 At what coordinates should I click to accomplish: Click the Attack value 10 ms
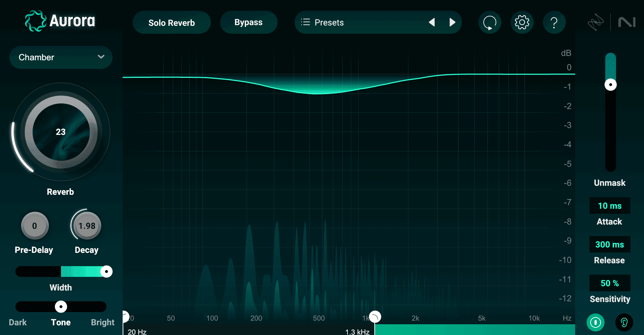click(610, 206)
